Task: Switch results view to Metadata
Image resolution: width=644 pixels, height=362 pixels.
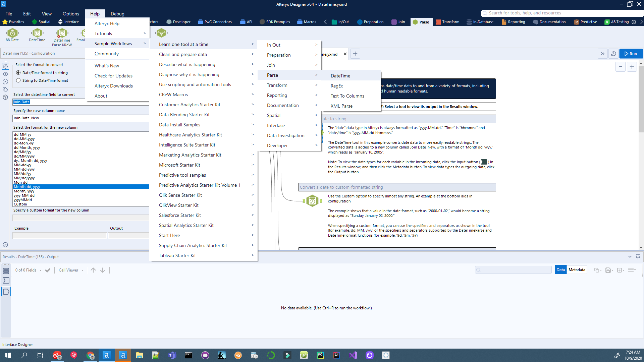Action: click(577, 269)
